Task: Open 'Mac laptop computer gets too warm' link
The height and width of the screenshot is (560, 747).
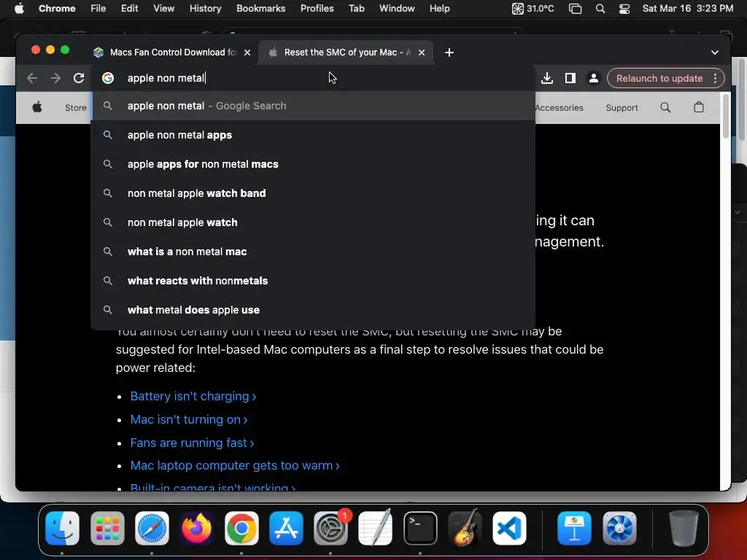Action: (235, 465)
